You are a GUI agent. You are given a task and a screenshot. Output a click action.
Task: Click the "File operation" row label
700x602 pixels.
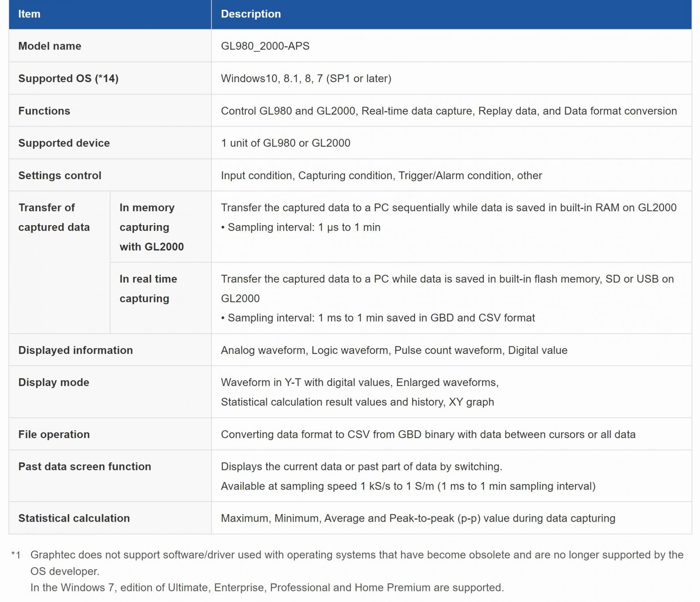click(54, 434)
